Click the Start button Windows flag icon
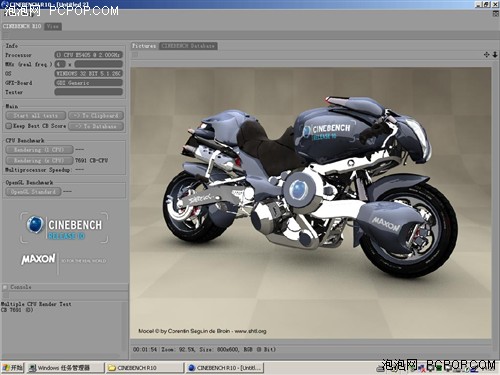The height and width of the screenshot is (375, 500). point(6,367)
